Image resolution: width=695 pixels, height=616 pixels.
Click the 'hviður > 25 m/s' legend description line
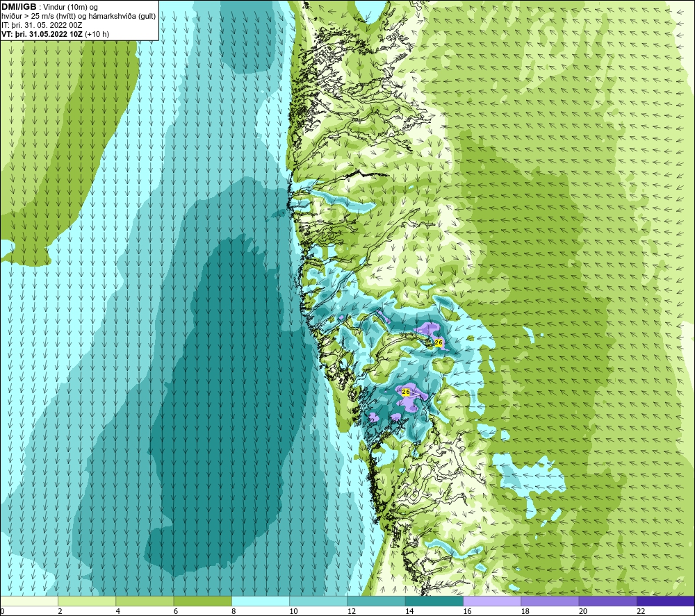[x=79, y=17]
